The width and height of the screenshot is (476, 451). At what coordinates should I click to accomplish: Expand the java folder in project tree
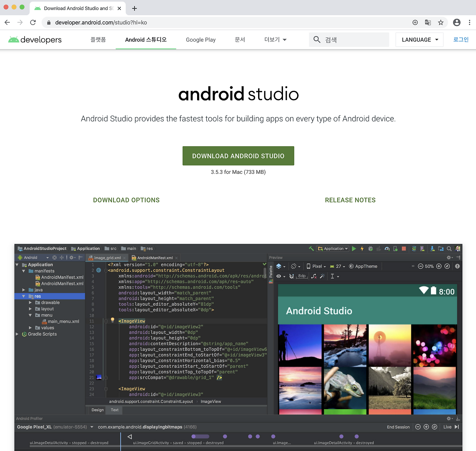coord(24,290)
